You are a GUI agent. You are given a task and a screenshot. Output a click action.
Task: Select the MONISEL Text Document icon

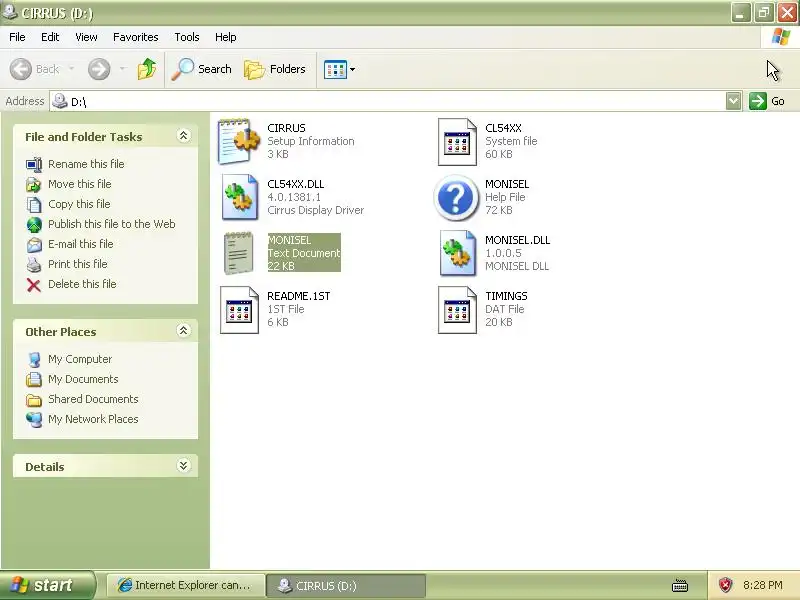(x=238, y=253)
